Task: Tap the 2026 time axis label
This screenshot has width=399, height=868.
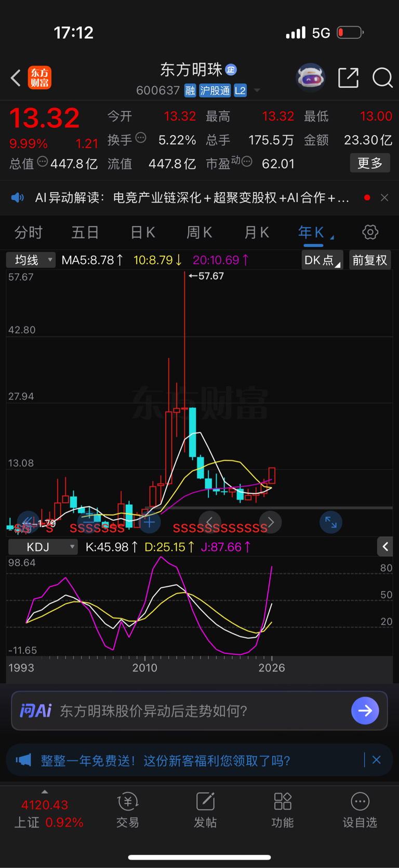Action: pos(272,668)
